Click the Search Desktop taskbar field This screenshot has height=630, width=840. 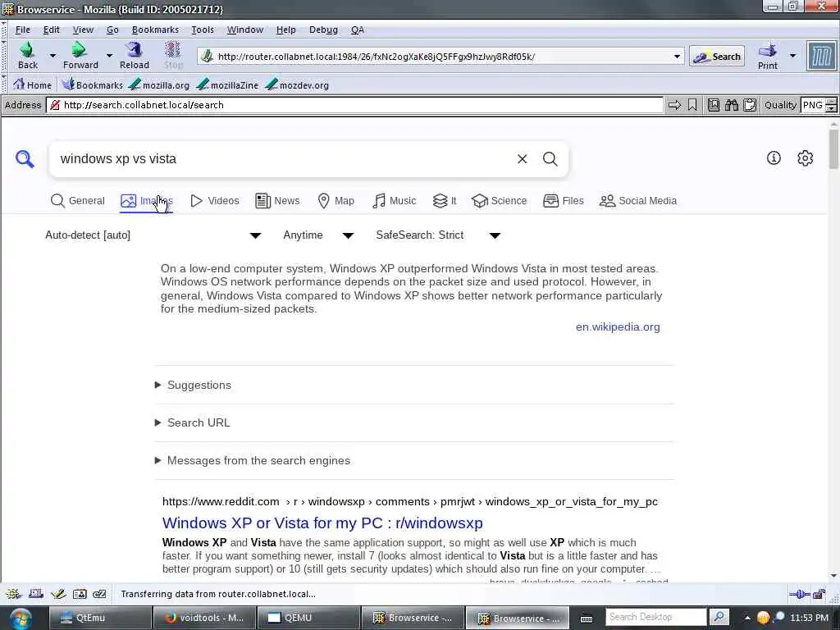coord(655,617)
